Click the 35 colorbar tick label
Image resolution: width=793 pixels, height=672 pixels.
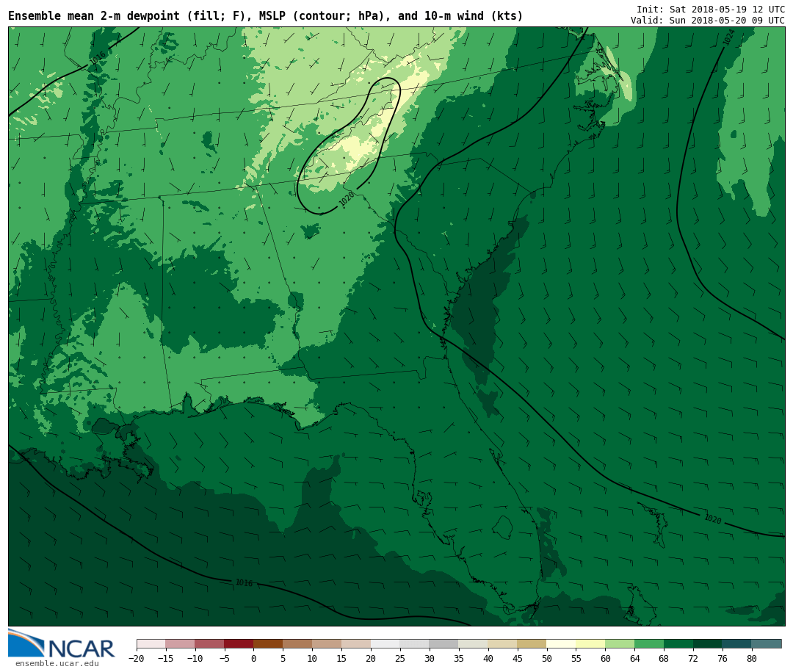click(x=459, y=658)
